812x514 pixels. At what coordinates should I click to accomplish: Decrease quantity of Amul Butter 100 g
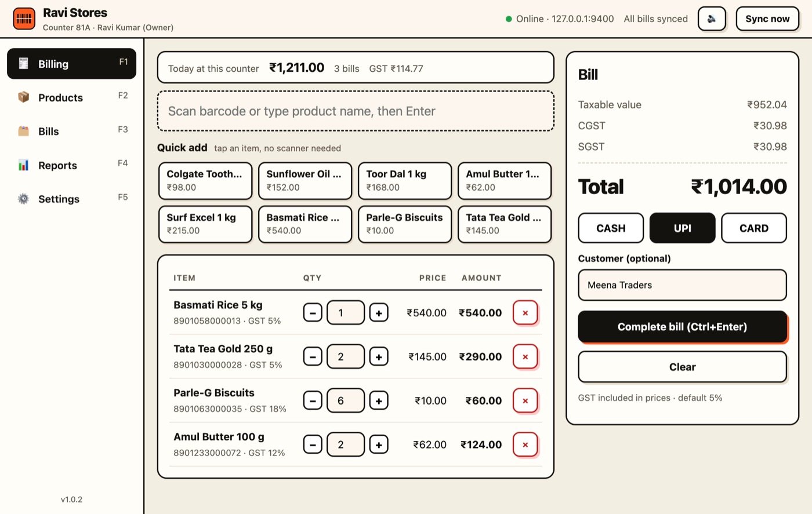tap(313, 444)
